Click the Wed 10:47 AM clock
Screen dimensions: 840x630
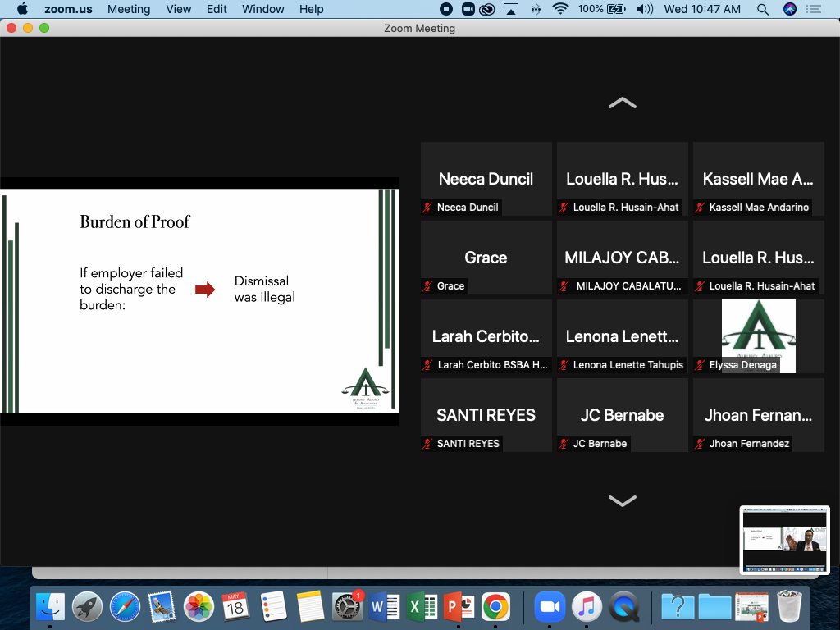coord(702,9)
